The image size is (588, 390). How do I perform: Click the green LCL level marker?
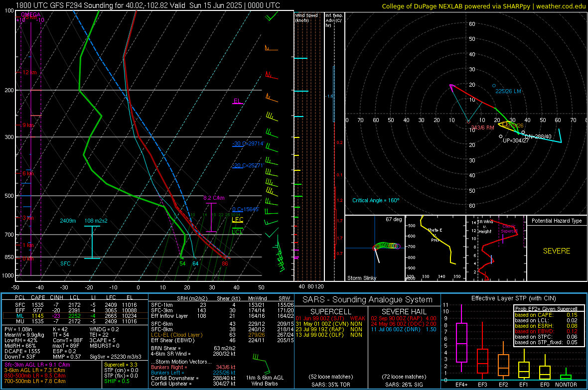[237, 230]
